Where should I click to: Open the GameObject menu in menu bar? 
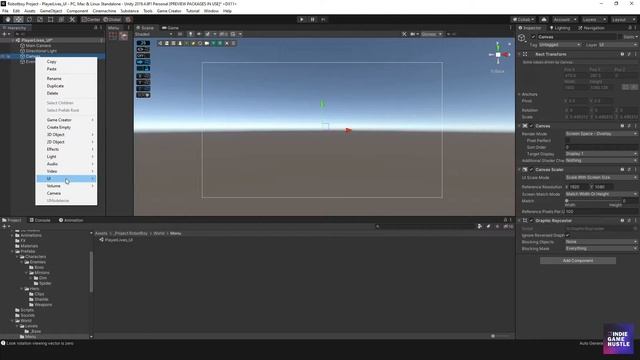click(51, 11)
